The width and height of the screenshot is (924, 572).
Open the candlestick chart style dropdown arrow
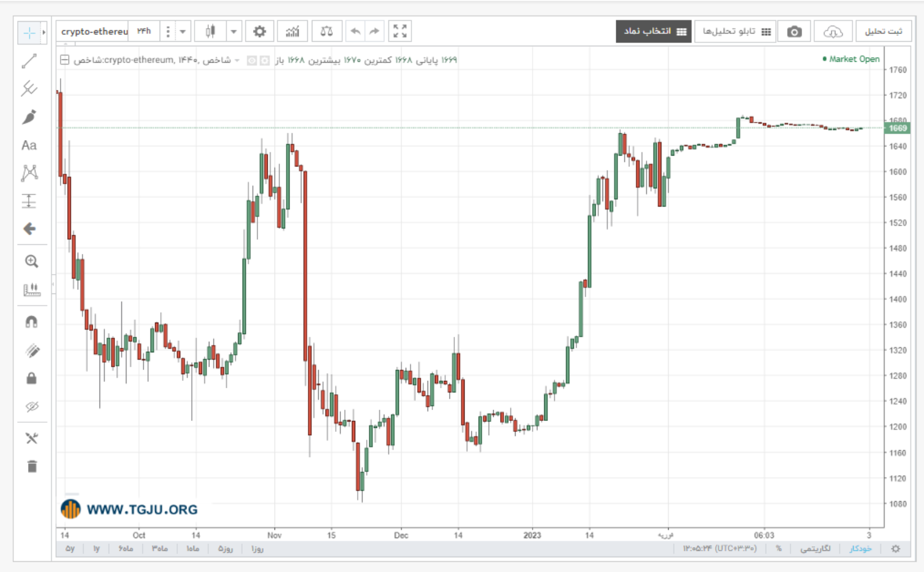pos(233,31)
